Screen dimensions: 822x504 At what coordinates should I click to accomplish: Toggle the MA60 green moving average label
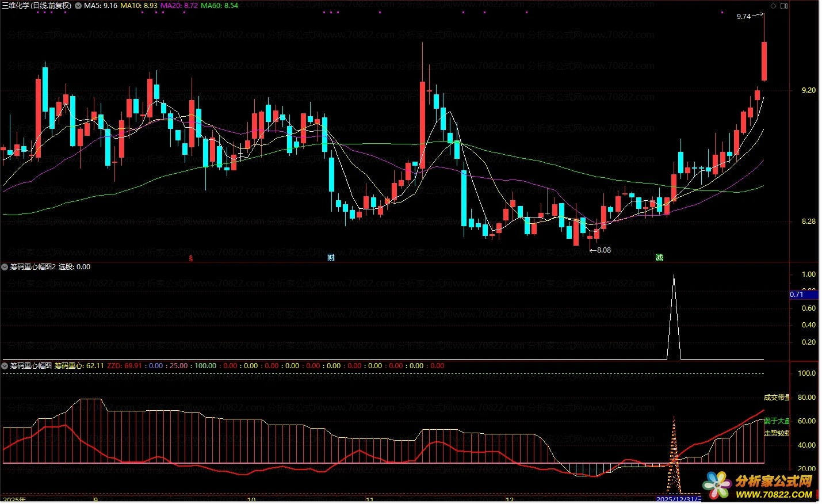point(219,6)
